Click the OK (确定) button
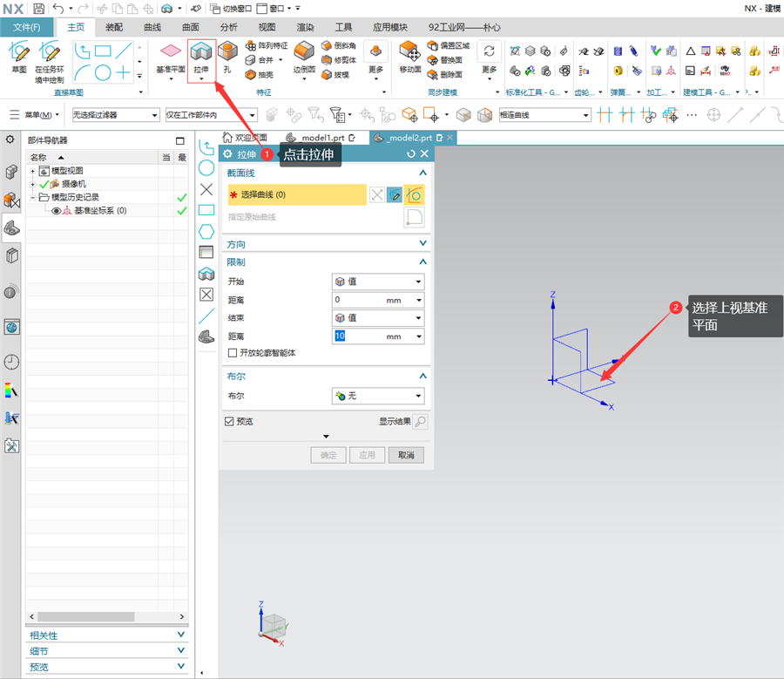 [x=328, y=455]
